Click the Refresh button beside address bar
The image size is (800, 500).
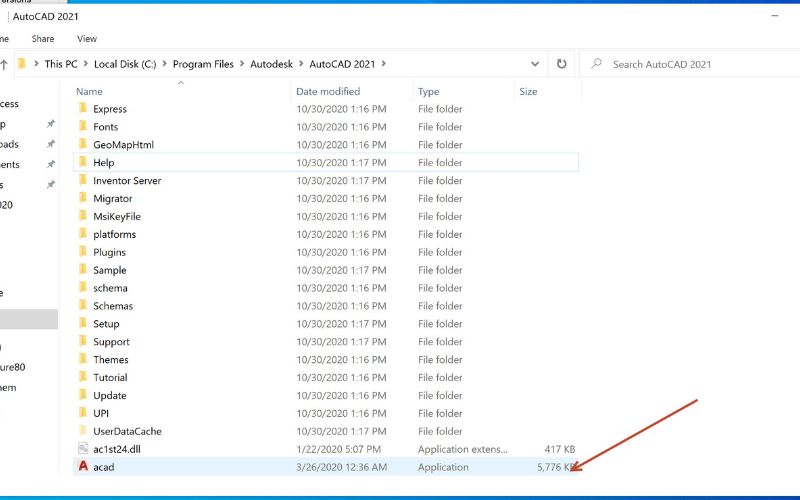(x=561, y=64)
